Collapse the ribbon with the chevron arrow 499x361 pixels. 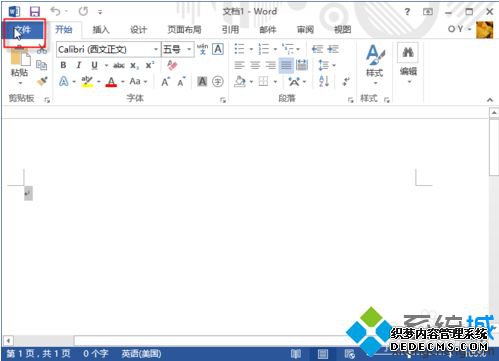pyautogui.click(x=490, y=100)
